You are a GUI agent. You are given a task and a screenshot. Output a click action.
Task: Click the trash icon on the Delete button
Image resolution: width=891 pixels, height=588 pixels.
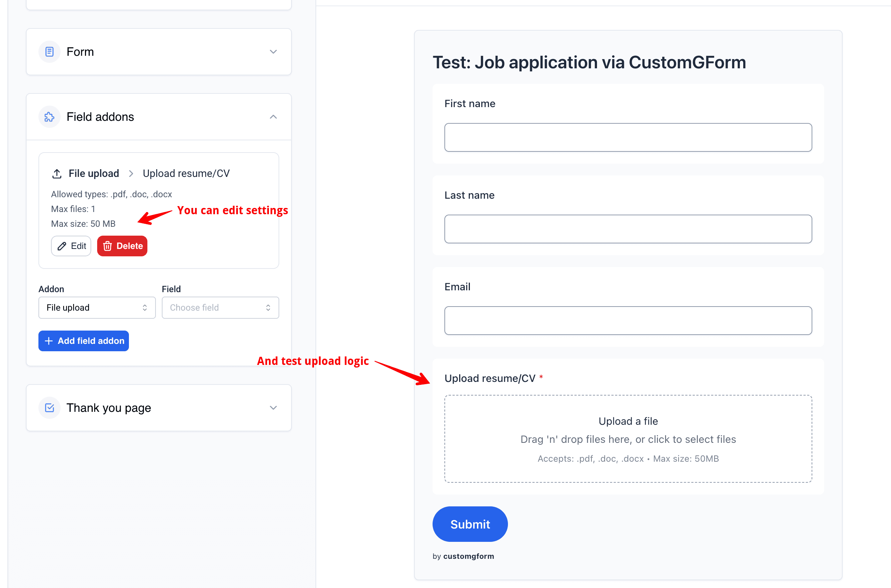[107, 246]
